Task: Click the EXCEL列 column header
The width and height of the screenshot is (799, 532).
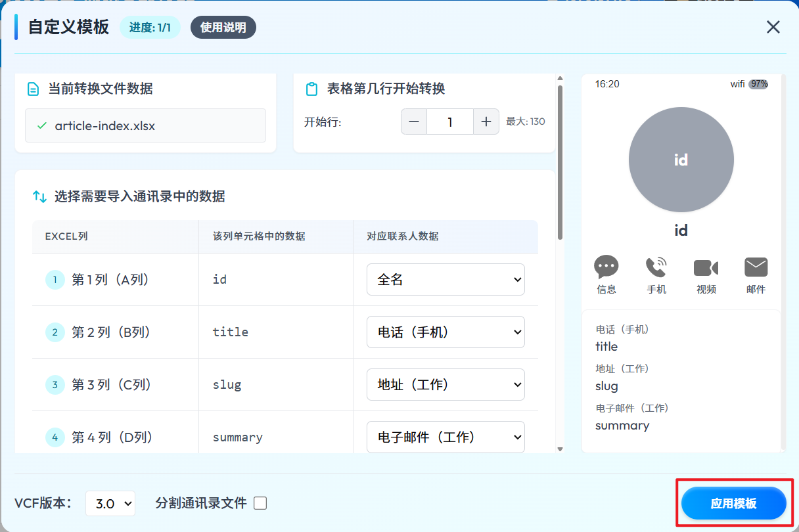Action: click(66, 236)
